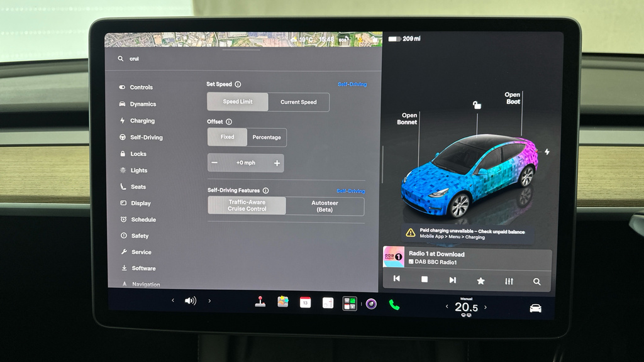
Task: Follow Self-Driving link beside Set Speed
Action: point(352,84)
